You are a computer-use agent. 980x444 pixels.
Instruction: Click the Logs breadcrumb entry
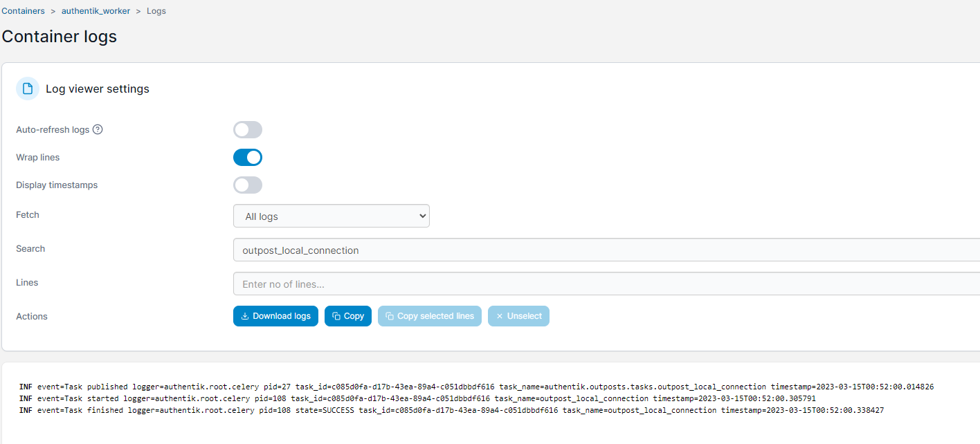click(156, 10)
